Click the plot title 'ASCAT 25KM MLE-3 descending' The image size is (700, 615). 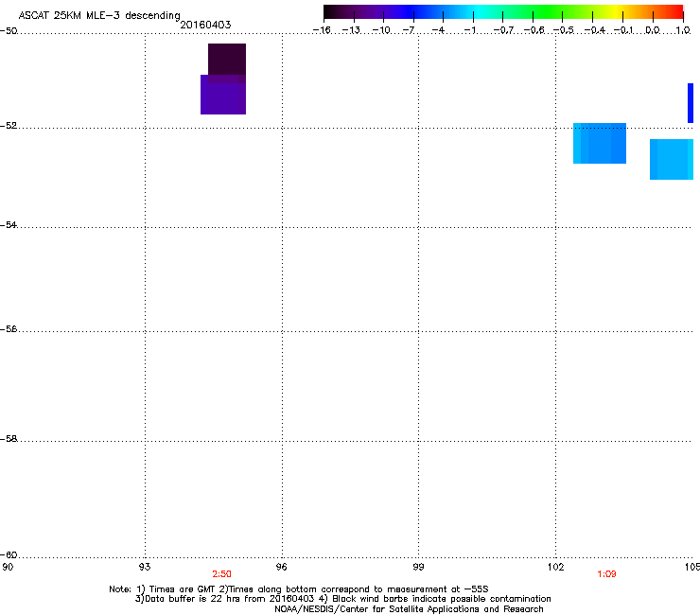pos(99,15)
